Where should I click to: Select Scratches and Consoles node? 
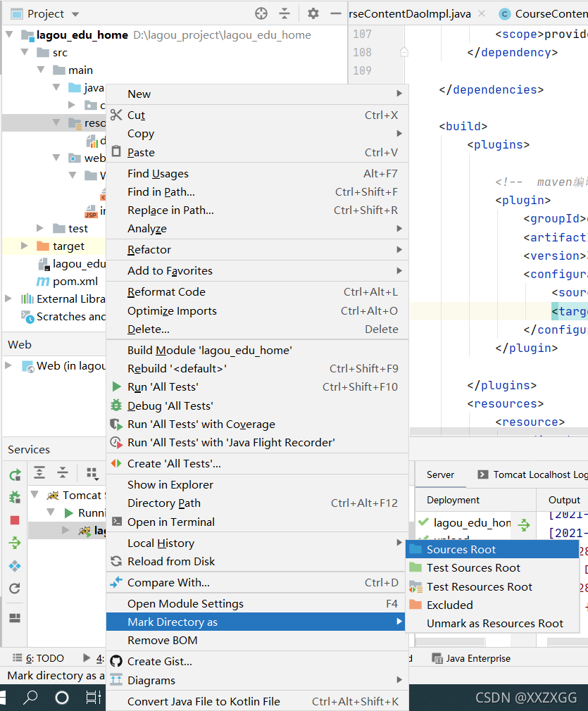[x=63, y=316]
